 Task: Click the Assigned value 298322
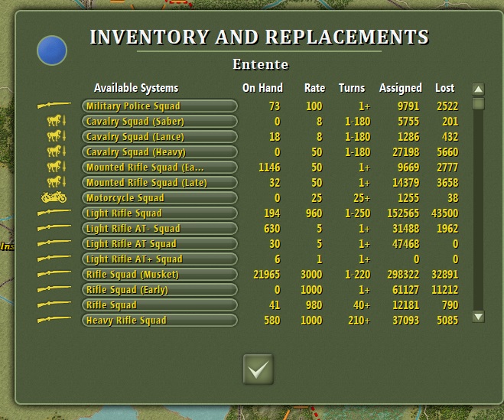[x=403, y=275]
